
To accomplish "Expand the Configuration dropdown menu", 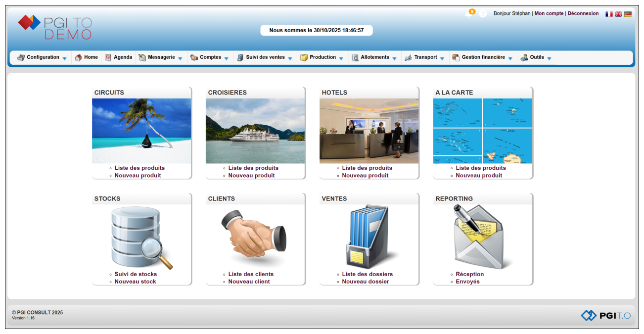I will 42,57.
